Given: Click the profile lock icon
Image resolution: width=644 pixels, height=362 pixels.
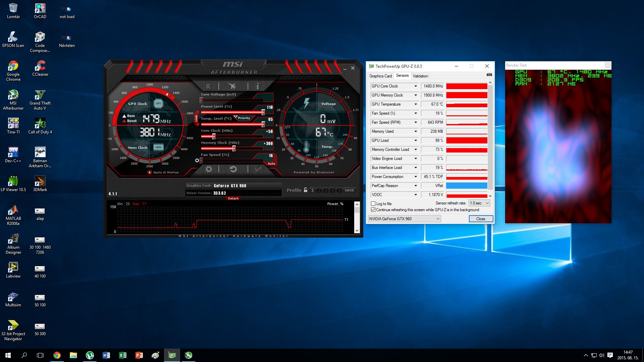Looking at the screenshot, I should (x=306, y=190).
